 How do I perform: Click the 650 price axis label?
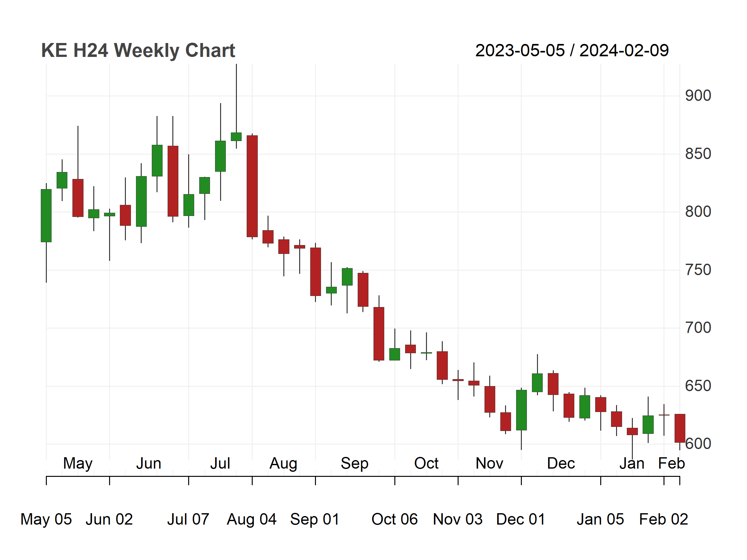[698, 386]
